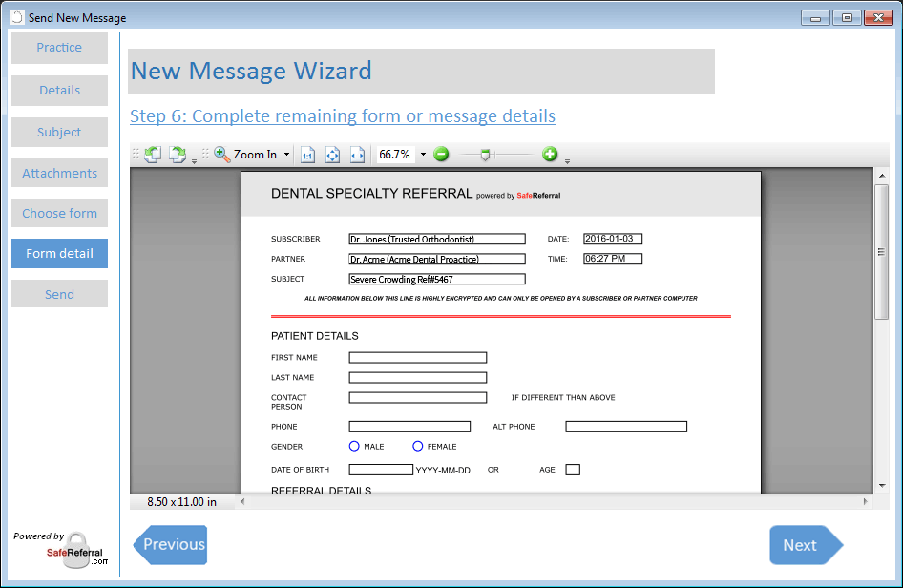Click the rotate counterclockwise icon
This screenshot has height=588, width=903.
point(153,154)
